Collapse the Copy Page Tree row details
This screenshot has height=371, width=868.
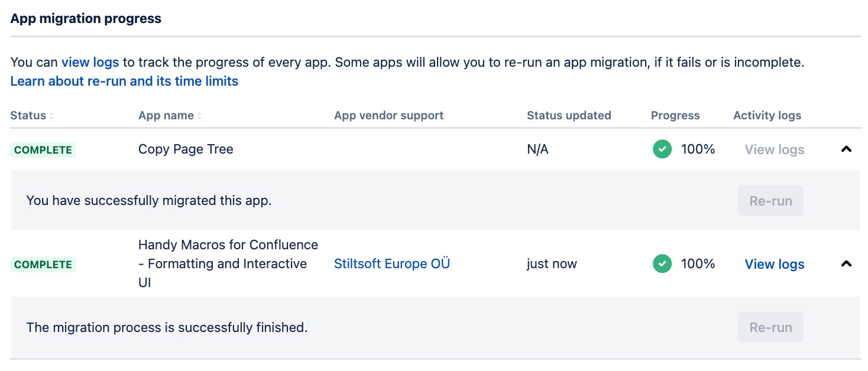tap(846, 149)
